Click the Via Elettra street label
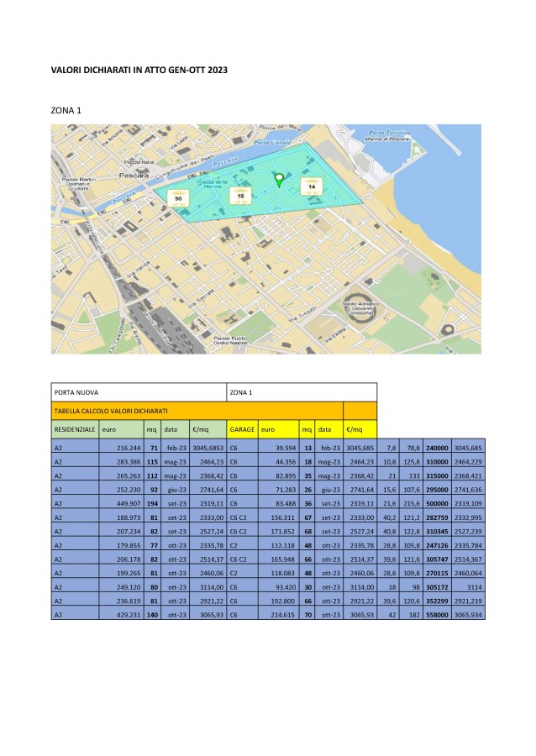 coord(335,335)
